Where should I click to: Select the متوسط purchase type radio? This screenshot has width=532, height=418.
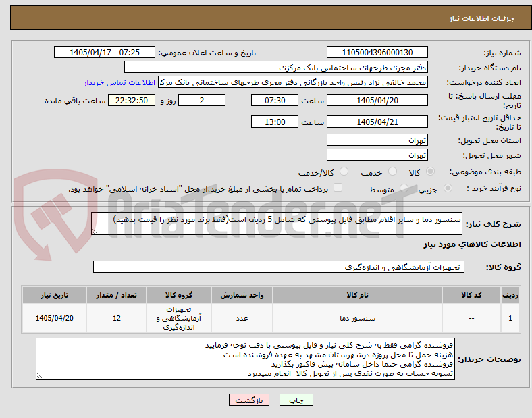(404, 188)
